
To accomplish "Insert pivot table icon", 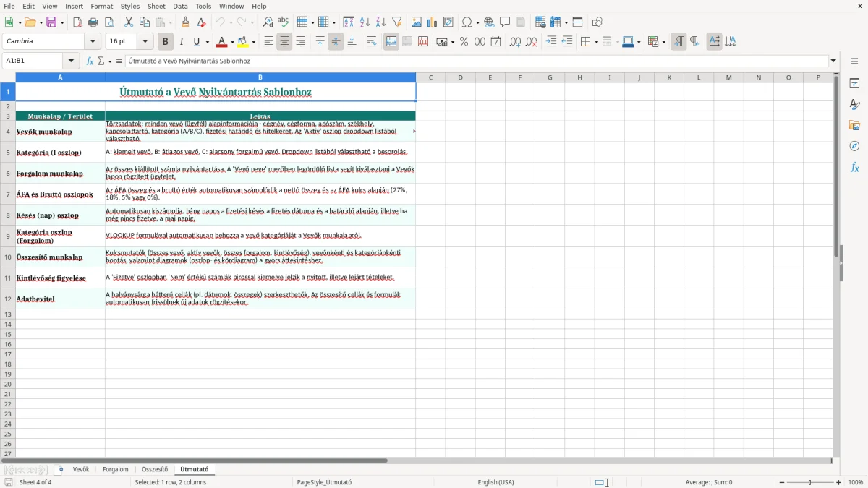I will point(448,22).
